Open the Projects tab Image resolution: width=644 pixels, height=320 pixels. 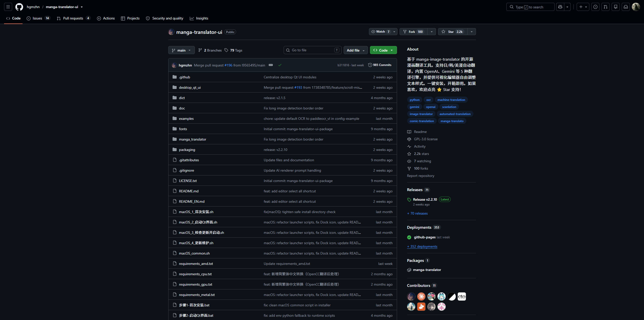tap(130, 18)
